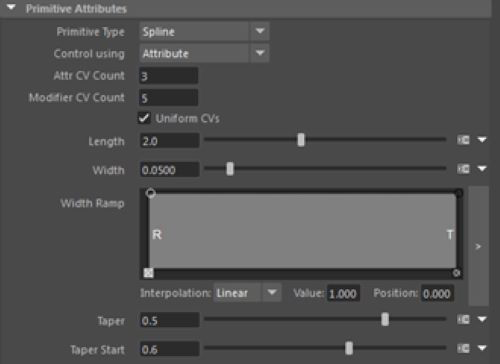This screenshot has height=364, width=500.
Task: Click the Width Ramp label
Action: [92, 203]
